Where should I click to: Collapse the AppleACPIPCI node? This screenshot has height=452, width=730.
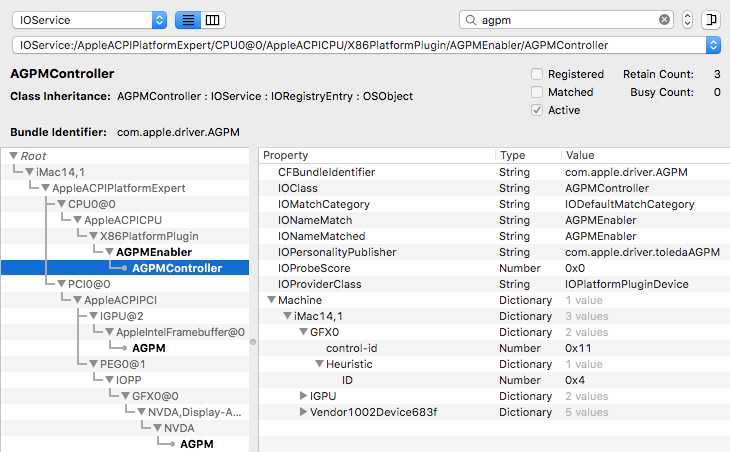[77, 300]
